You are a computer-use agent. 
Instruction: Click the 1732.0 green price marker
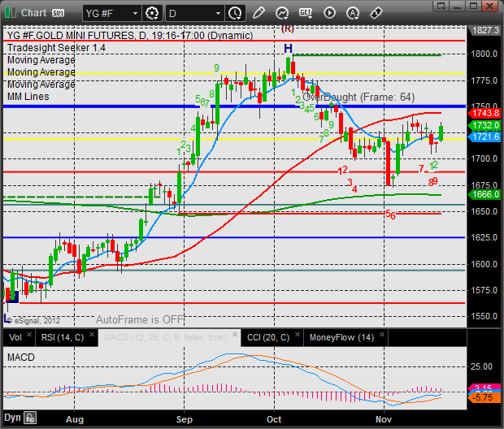click(485, 125)
